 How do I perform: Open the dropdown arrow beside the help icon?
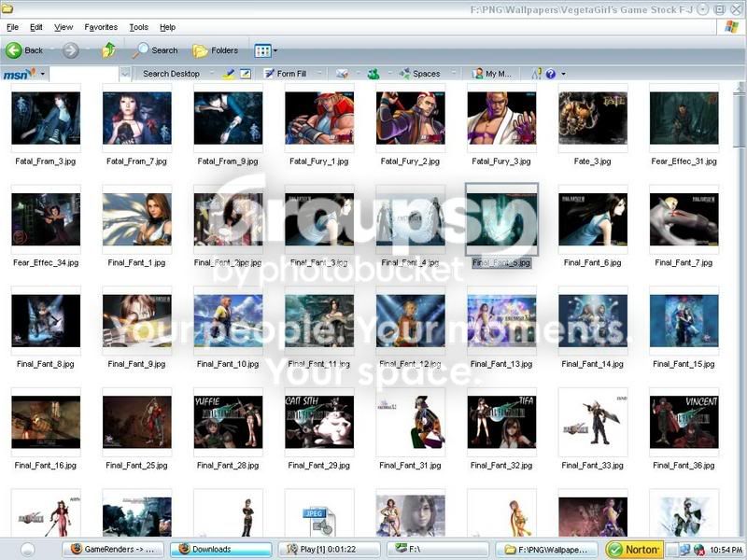point(564,74)
